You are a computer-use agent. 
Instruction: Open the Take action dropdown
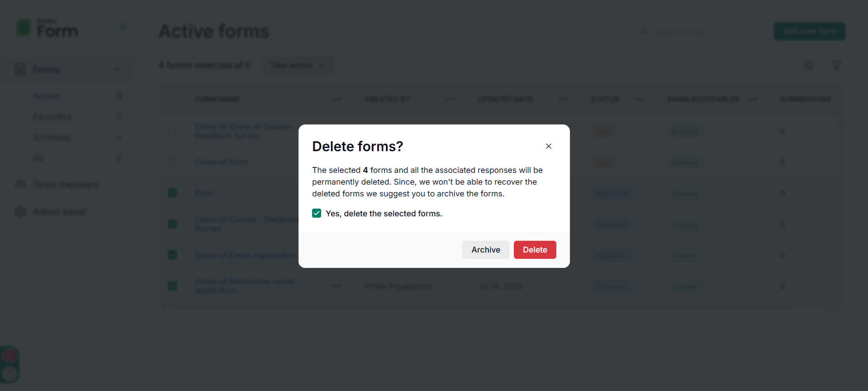[x=298, y=65]
